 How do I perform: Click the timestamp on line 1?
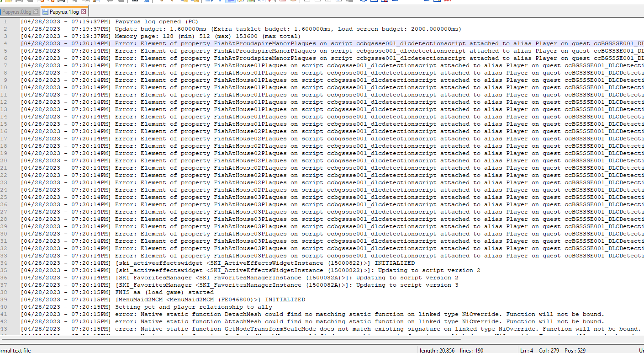pyautogui.click(x=66, y=21)
